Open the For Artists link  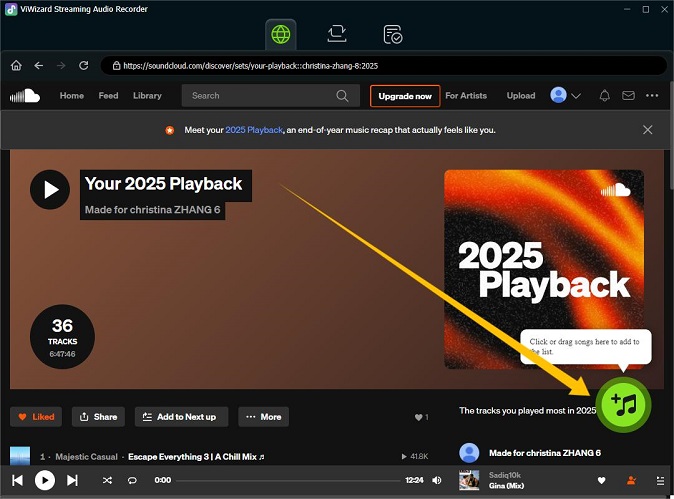(466, 95)
